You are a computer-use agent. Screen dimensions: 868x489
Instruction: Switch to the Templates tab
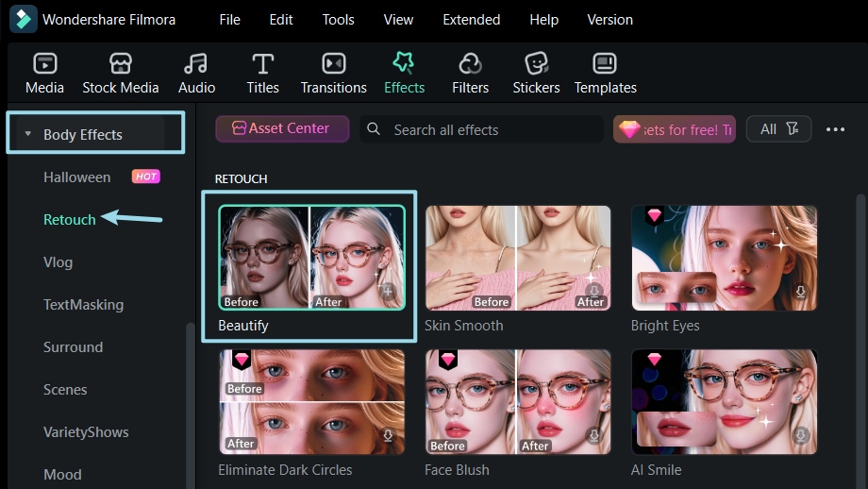(x=605, y=74)
